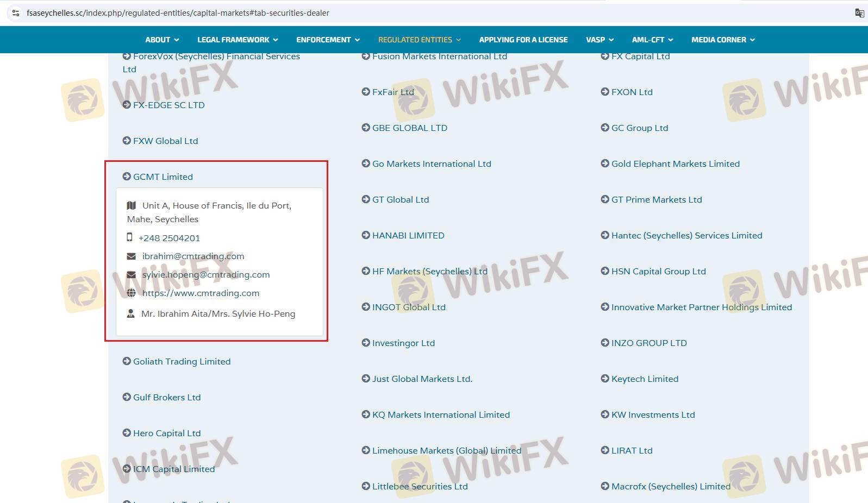868x503 pixels.
Task: Click the map icon beside Unit A address
Action: point(131,205)
